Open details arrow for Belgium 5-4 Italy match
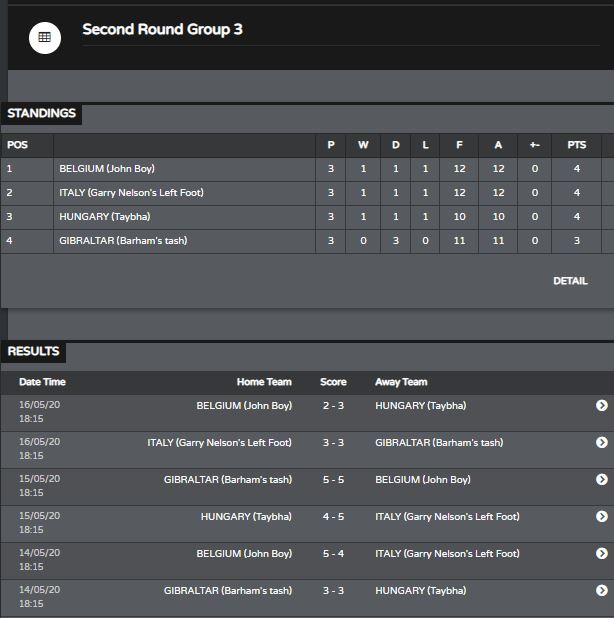Screen dimensions: 614x618 601,553
